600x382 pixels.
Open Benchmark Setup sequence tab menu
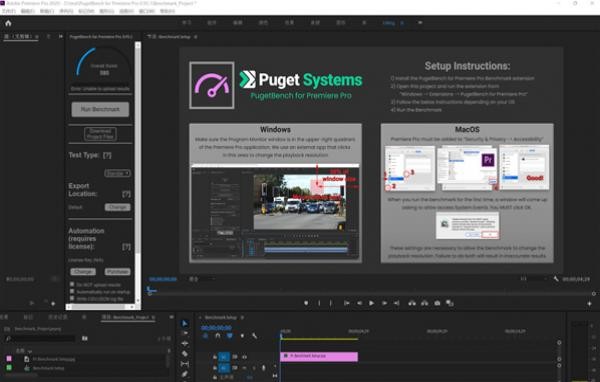click(x=241, y=317)
